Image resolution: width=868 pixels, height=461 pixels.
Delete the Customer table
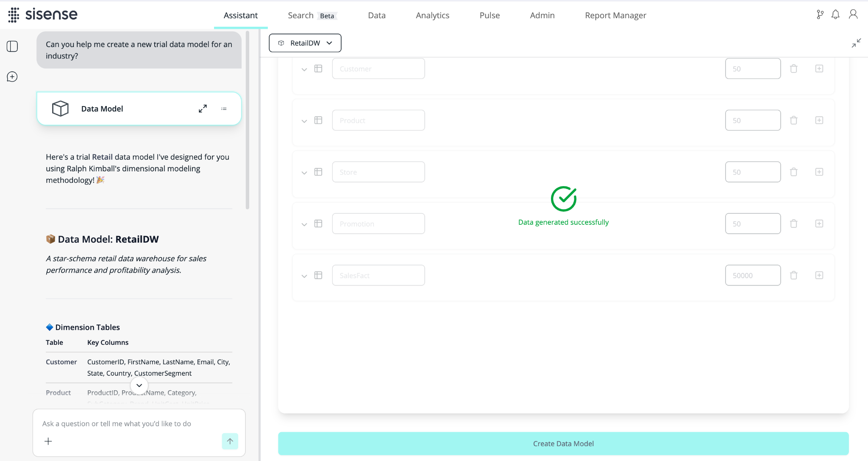tap(794, 69)
